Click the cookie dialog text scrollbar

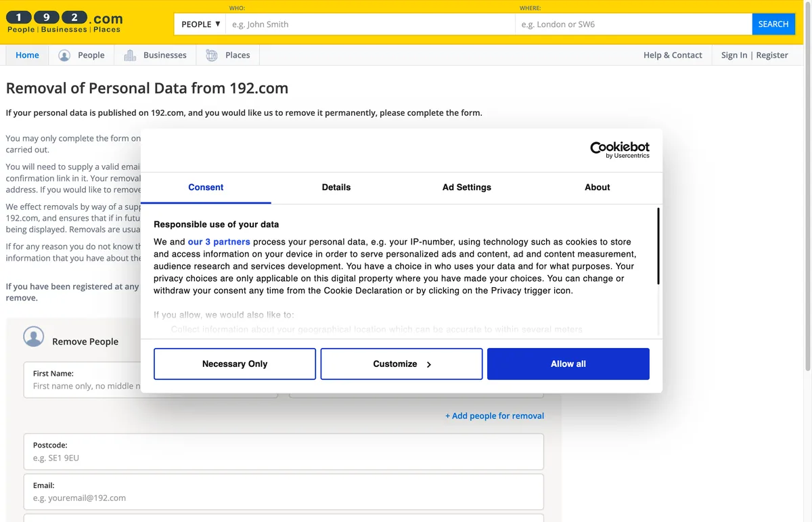coord(658,246)
